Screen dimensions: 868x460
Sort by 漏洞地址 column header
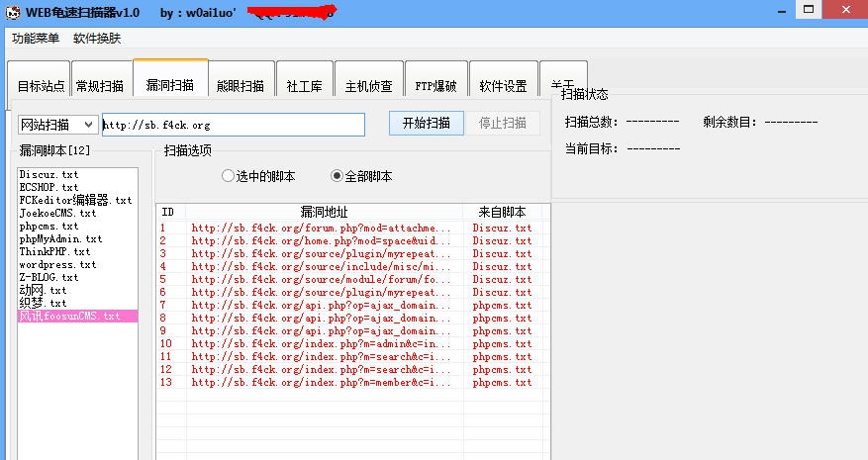click(325, 212)
